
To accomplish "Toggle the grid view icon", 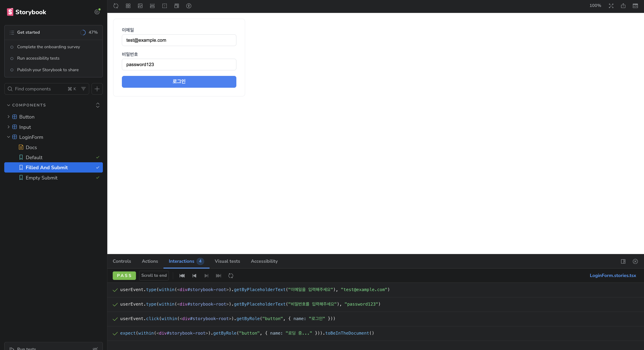I will [x=128, y=6].
